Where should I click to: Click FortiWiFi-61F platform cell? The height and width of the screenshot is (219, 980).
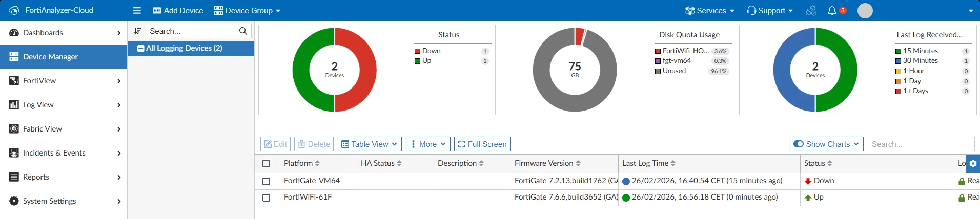point(318,198)
